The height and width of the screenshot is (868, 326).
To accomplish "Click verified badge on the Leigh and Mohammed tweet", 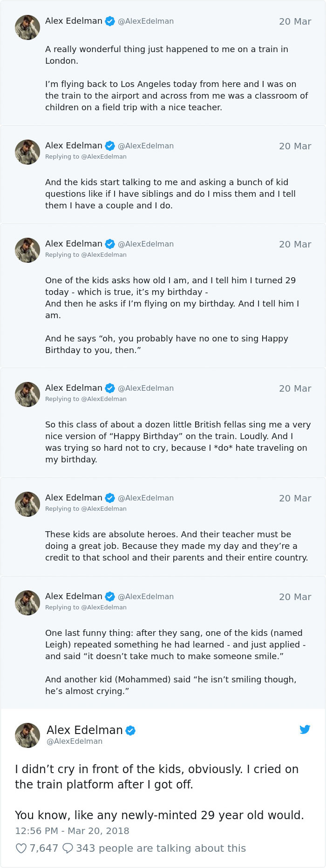I will coord(110,596).
